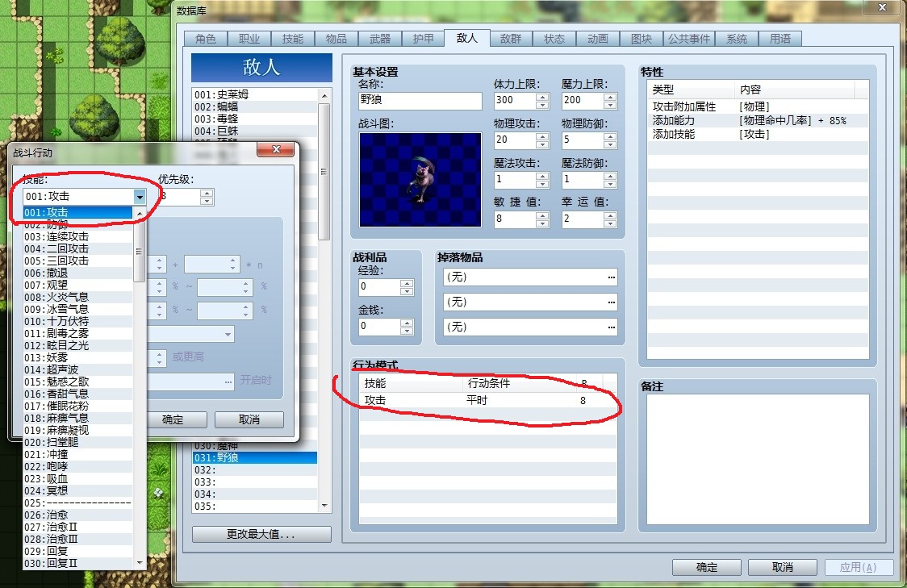Choose 008:火炎气息 from the skill dropdown
This screenshot has width=907, height=588.
77,297
